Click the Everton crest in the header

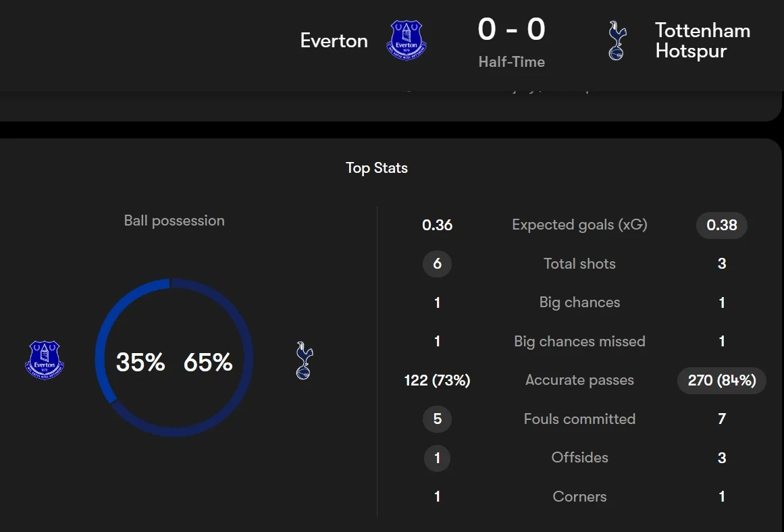point(407,39)
